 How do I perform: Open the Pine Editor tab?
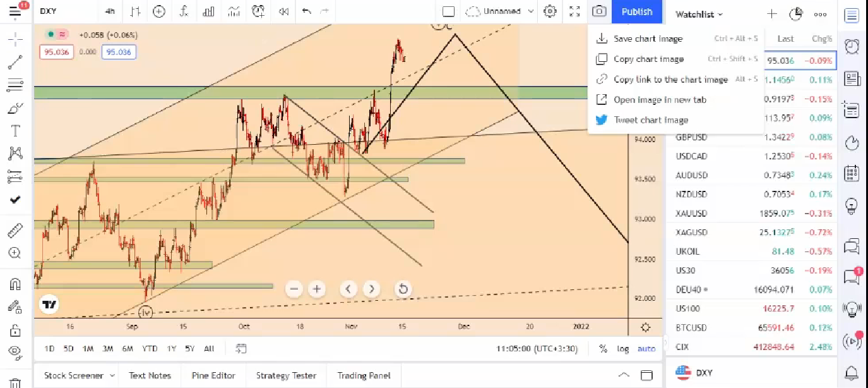point(213,375)
